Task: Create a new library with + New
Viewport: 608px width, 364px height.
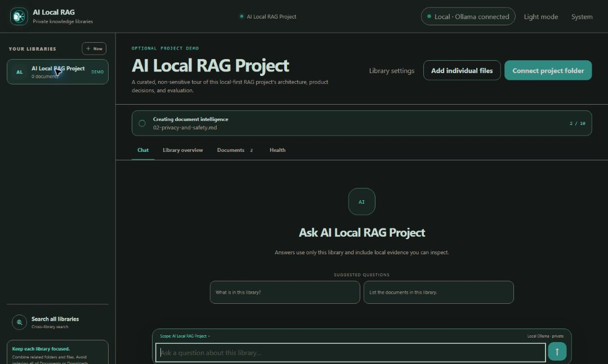Action: (x=94, y=48)
